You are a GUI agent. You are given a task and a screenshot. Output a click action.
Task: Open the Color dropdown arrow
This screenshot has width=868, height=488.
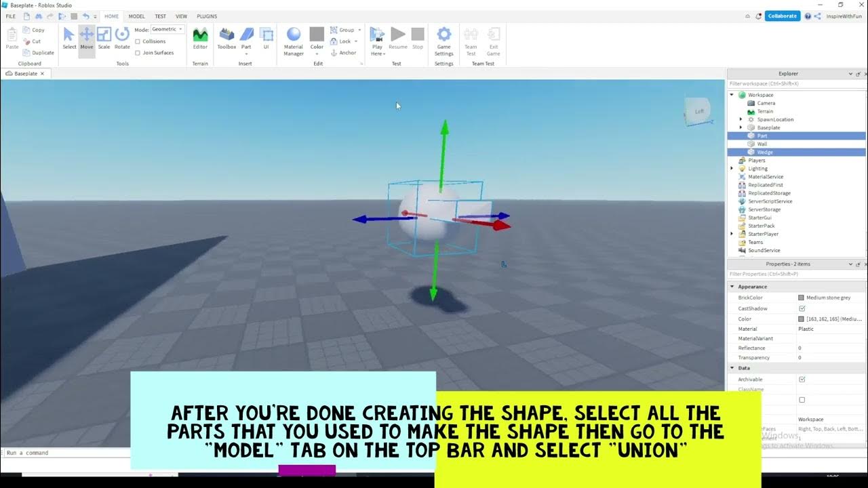(317, 54)
